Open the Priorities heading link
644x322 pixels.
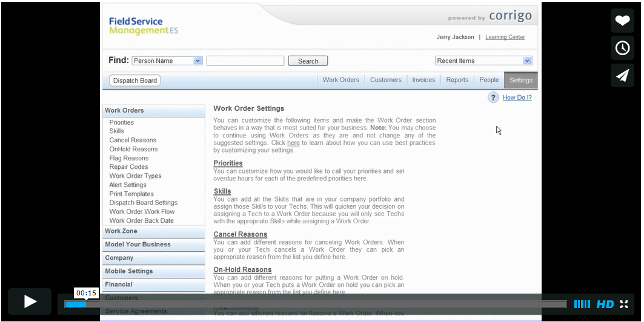(x=228, y=163)
